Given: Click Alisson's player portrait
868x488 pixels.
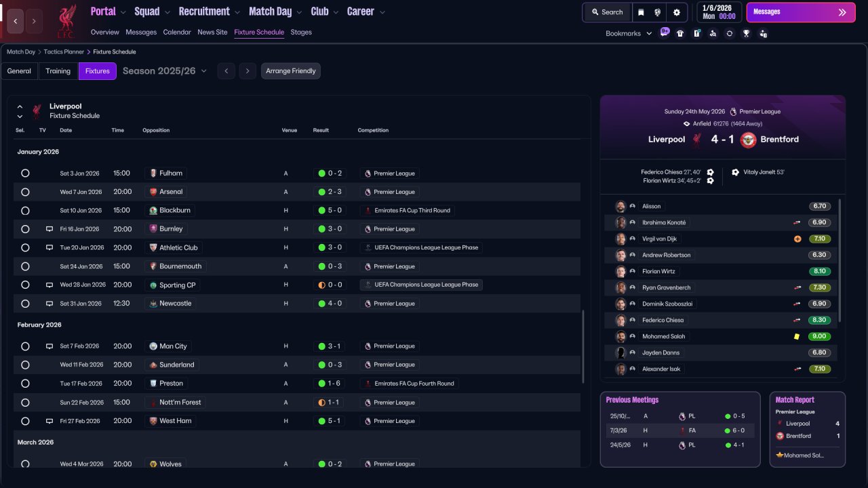Looking at the screenshot, I should (620, 206).
